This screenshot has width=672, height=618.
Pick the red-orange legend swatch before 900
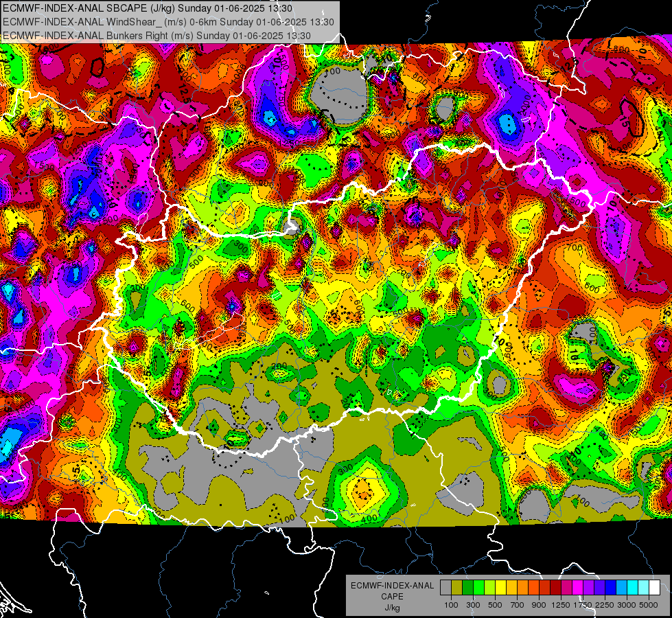click(x=534, y=587)
